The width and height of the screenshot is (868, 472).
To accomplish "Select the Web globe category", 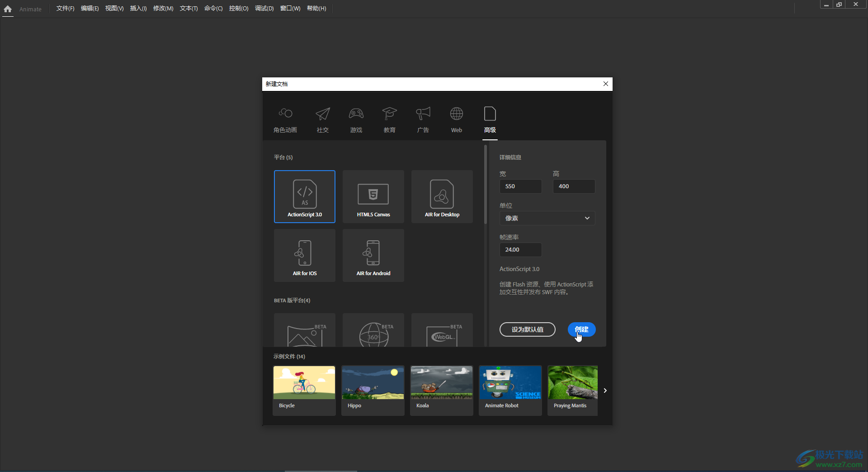I will (x=457, y=120).
